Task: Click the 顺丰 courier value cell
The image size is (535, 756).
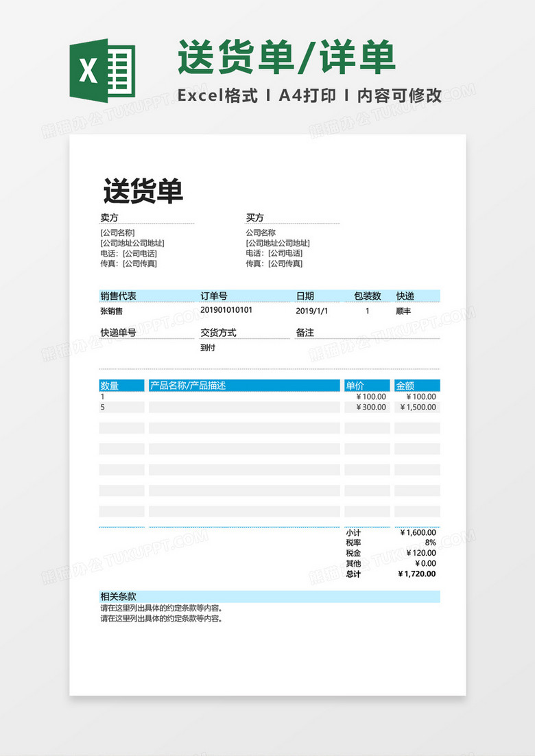Action: coord(403,311)
